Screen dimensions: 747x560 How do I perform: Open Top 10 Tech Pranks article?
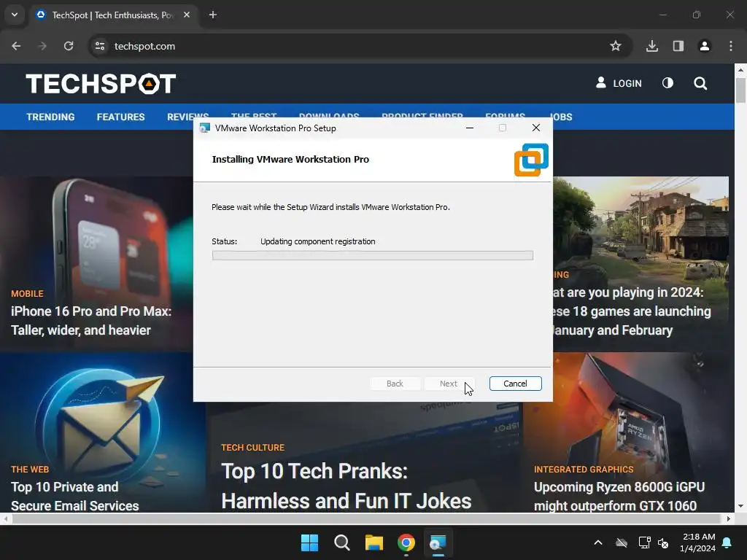point(347,486)
